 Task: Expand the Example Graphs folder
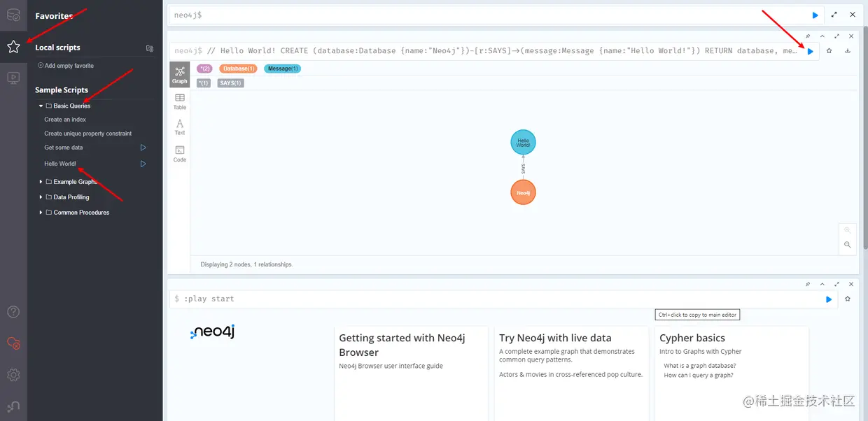click(x=41, y=182)
